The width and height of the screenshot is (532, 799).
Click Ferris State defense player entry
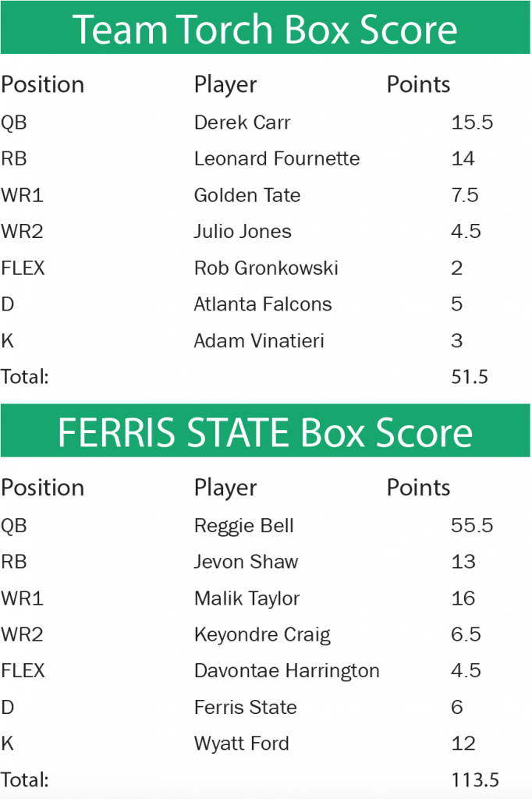coord(245,708)
